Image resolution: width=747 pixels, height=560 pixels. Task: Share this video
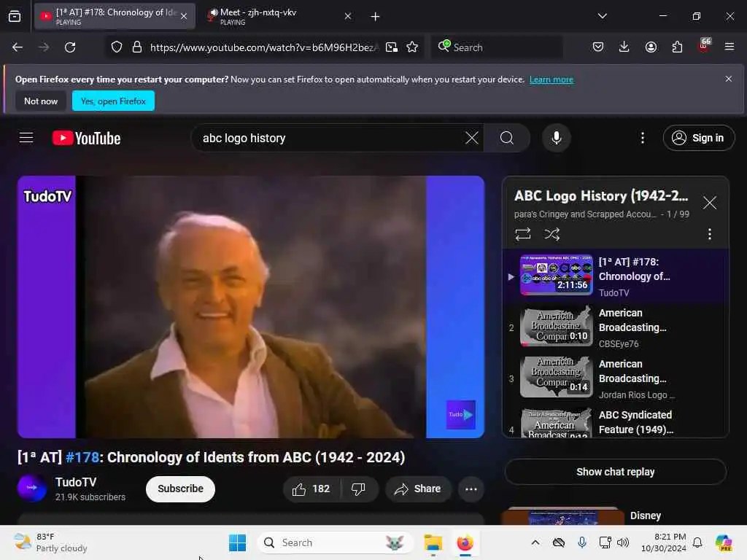418,489
